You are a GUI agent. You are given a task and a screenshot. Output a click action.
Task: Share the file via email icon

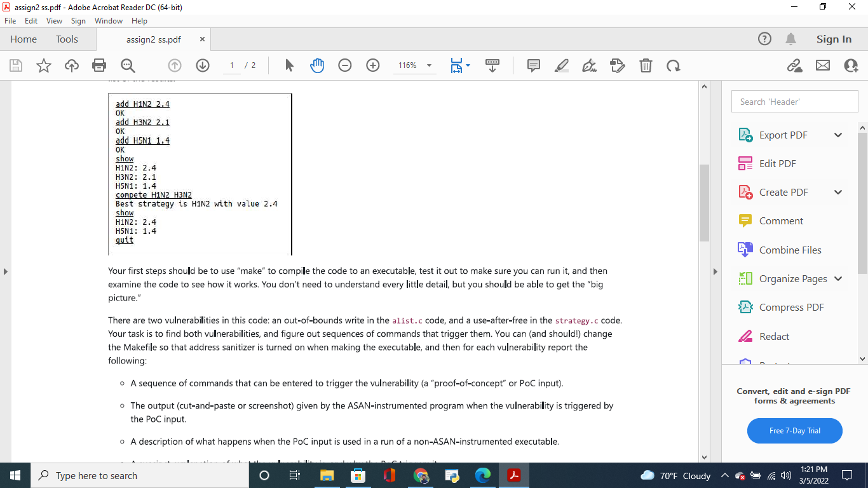pyautogui.click(x=822, y=65)
